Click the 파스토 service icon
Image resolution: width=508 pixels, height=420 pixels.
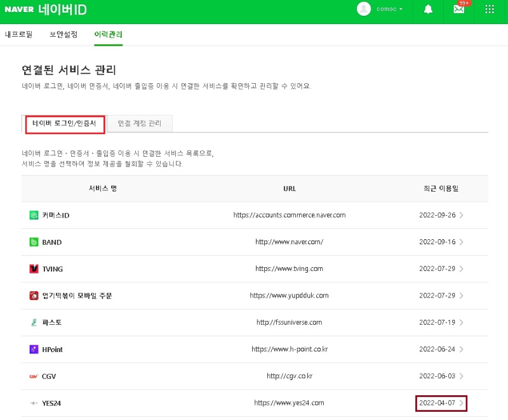click(x=34, y=322)
